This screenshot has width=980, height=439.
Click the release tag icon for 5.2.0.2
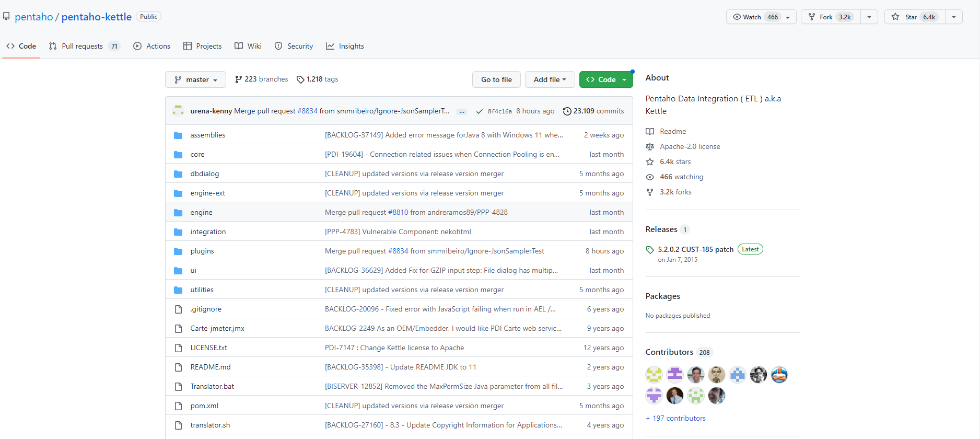pyautogui.click(x=650, y=250)
